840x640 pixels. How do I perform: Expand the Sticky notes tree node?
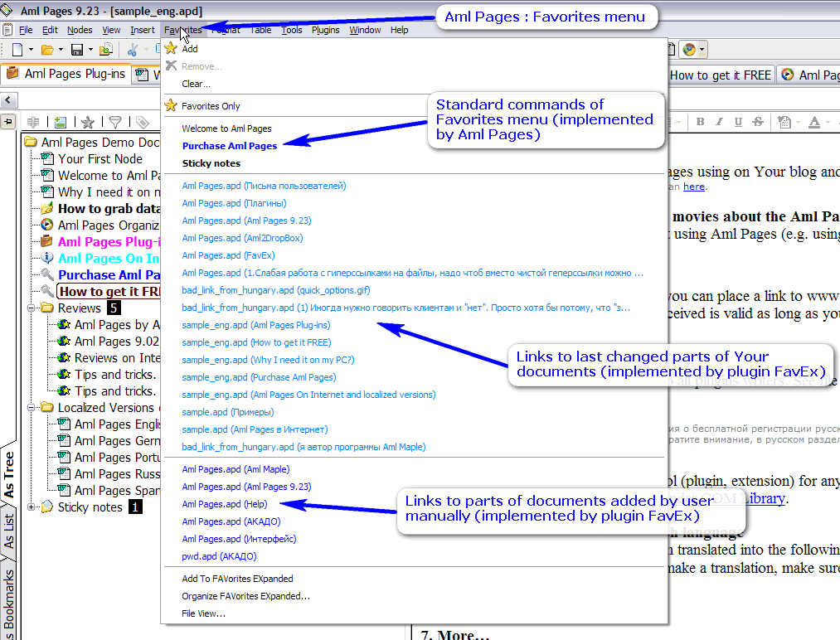31,507
